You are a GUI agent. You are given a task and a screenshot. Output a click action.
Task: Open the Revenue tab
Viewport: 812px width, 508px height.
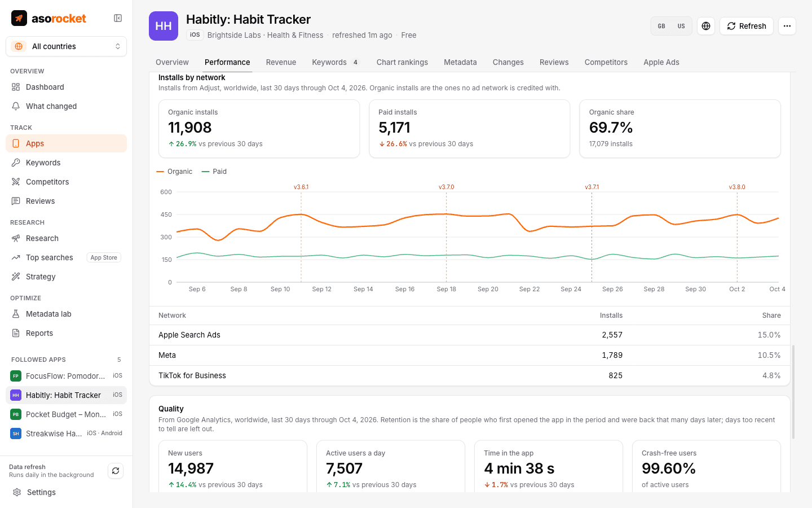pos(281,62)
